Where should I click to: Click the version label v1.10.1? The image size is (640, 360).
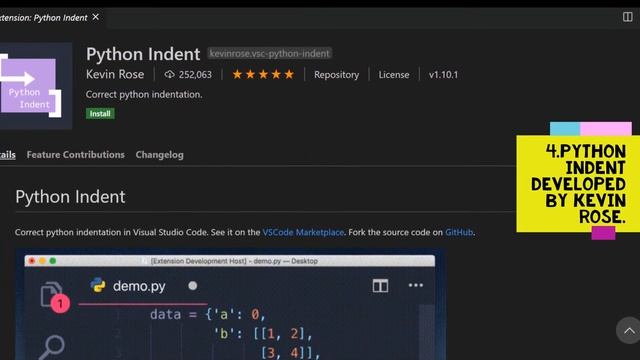tap(443, 75)
